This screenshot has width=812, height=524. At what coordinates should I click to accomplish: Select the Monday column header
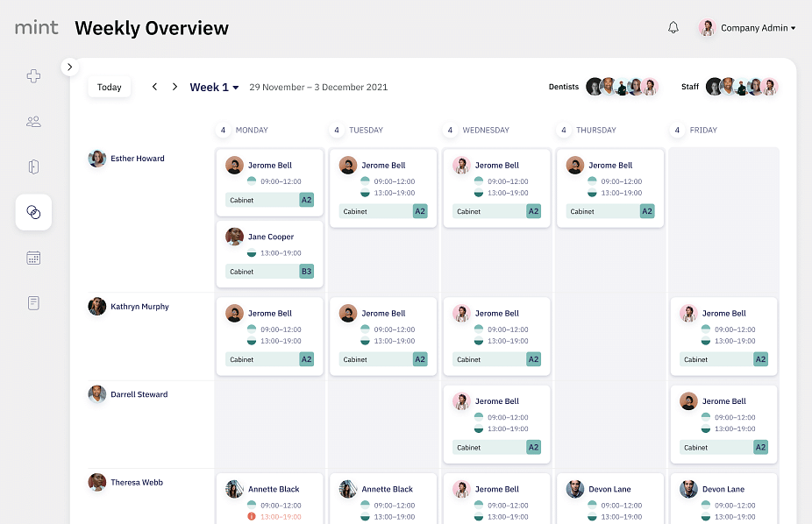252,130
